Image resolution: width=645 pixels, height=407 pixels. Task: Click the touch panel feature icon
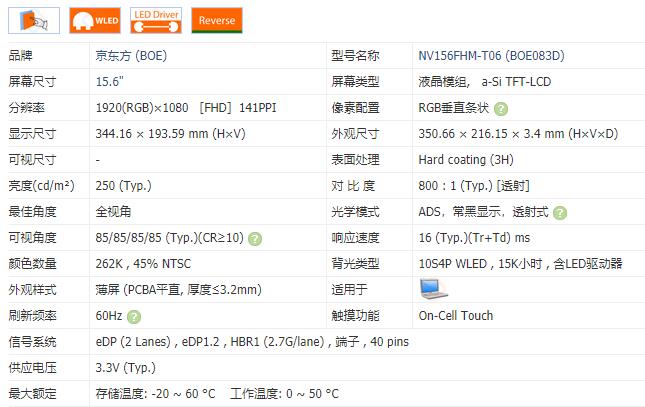[x=34, y=21]
